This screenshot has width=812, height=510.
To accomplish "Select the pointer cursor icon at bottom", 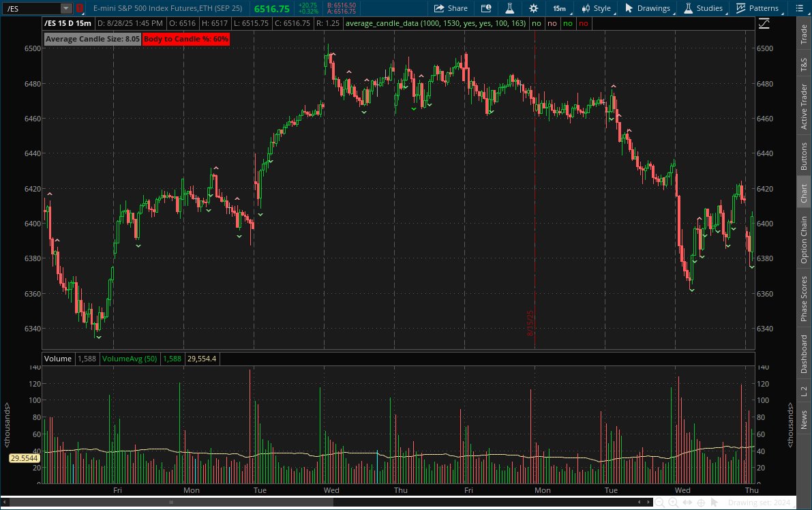I will click(x=715, y=502).
